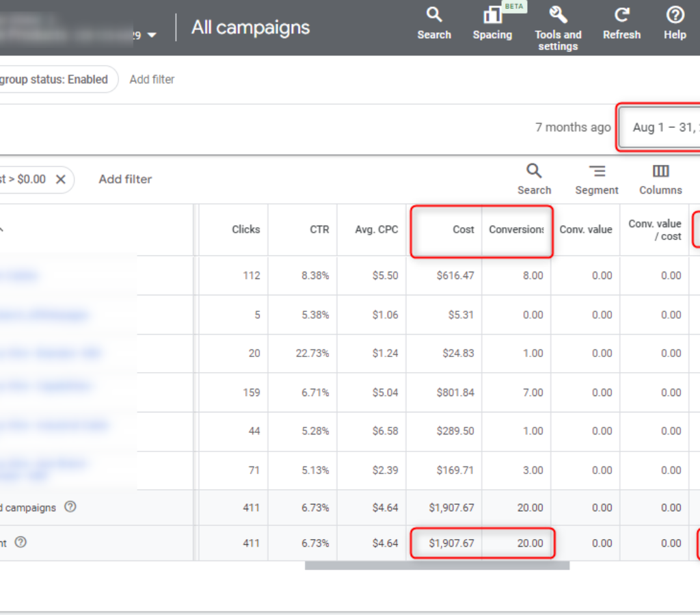
Task: Open the account selector dropdown arrow
Action: coord(152,35)
